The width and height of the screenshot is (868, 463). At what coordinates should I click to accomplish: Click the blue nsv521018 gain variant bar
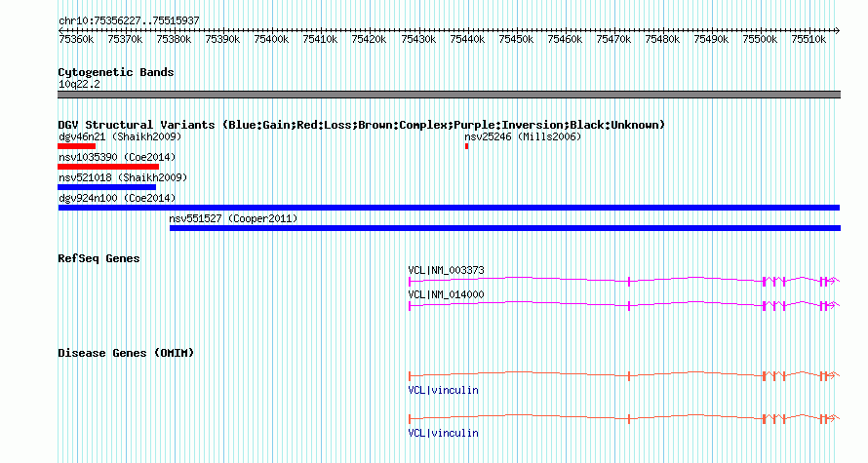pos(107,187)
